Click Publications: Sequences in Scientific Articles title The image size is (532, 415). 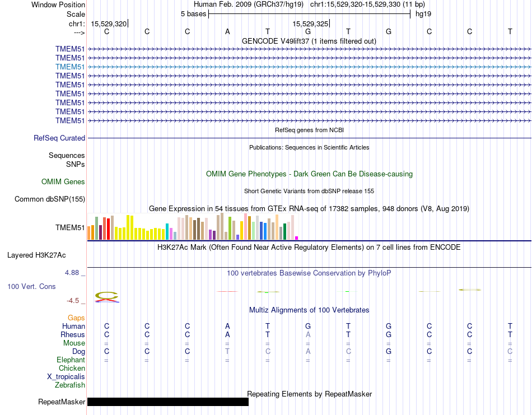(x=309, y=147)
